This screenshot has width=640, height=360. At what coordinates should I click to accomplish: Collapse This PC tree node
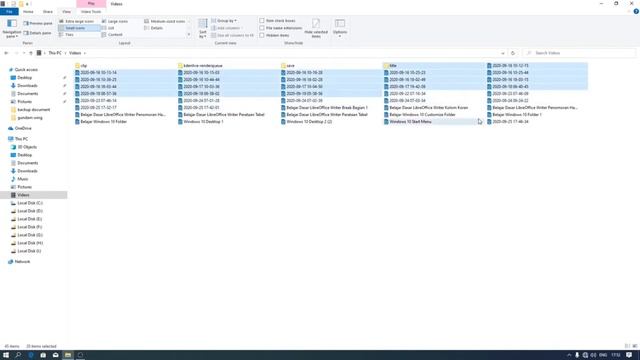(x=4, y=139)
